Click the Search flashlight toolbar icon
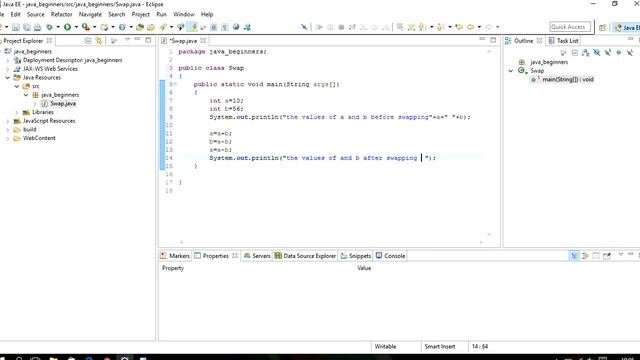The height and width of the screenshot is (360, 640). click(x=163, y=27)
